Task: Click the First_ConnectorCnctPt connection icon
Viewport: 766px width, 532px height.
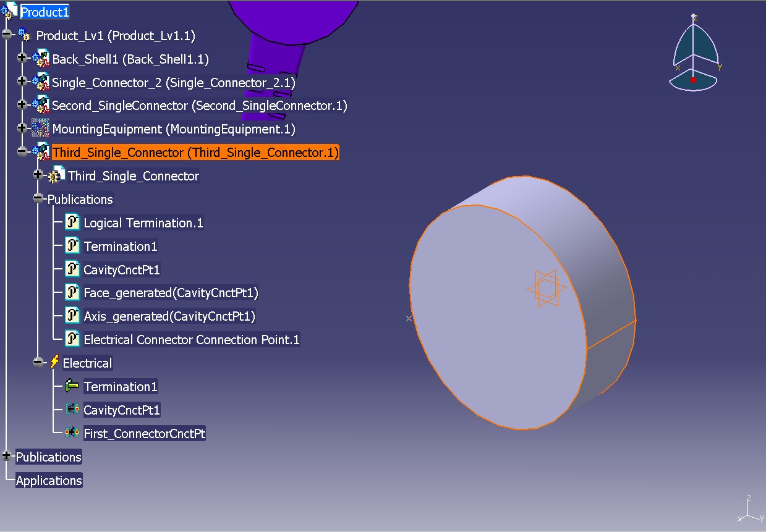Action: coord(72,433)
